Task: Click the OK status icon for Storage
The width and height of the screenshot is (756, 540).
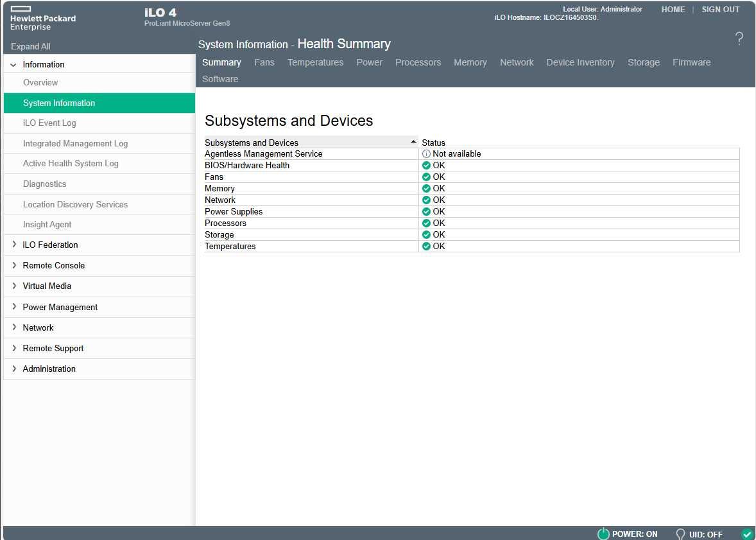Action: [426, 235]
